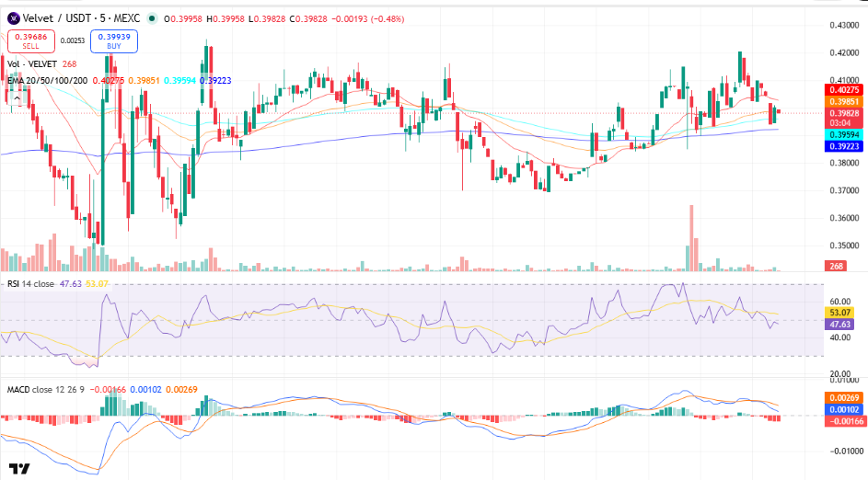868x480 pixels.
Task: Click the red 0.40275 EMA price label
Action: click(x=844, y=90)
